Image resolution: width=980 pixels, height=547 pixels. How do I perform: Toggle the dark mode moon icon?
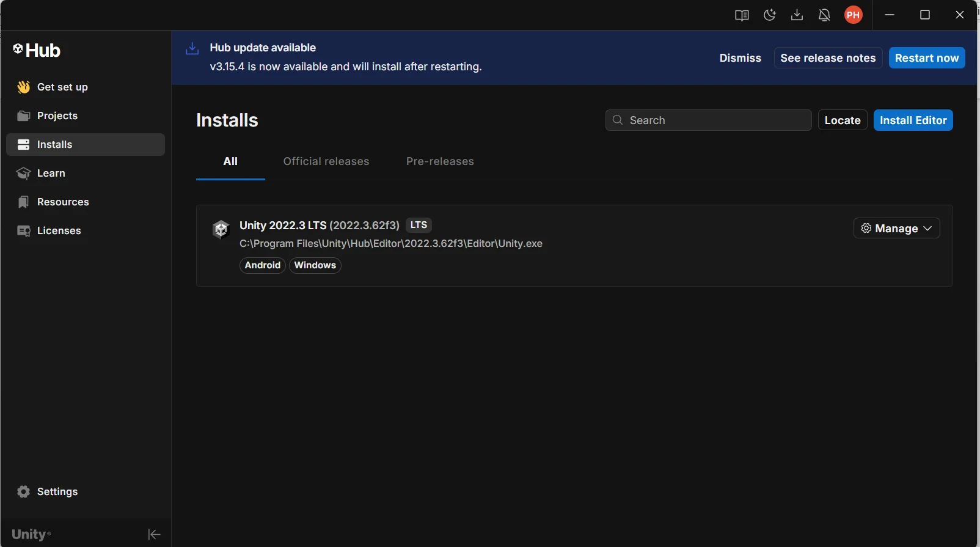point(770,15)
